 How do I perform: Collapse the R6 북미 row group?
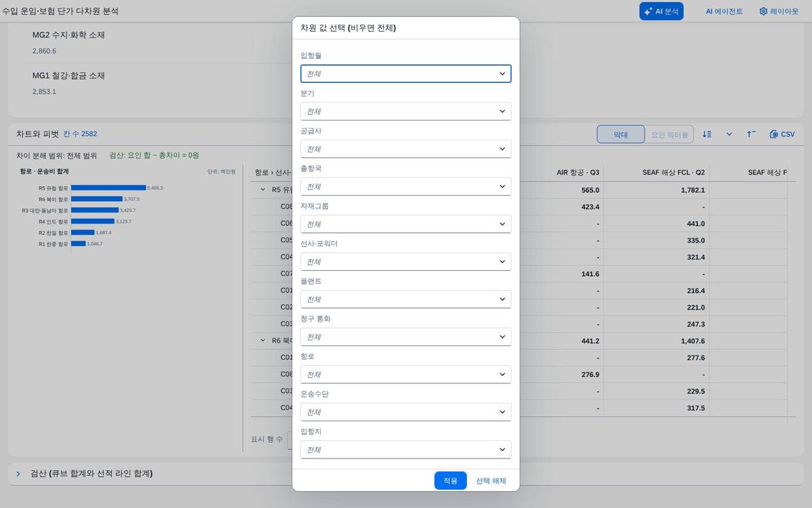(x=263, y=341)
